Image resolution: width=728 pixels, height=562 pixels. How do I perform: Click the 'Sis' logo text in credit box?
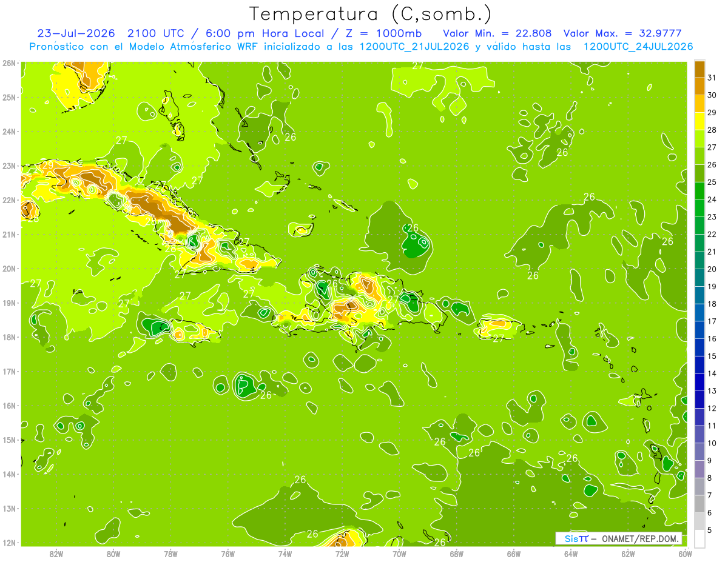click(570, 538)
